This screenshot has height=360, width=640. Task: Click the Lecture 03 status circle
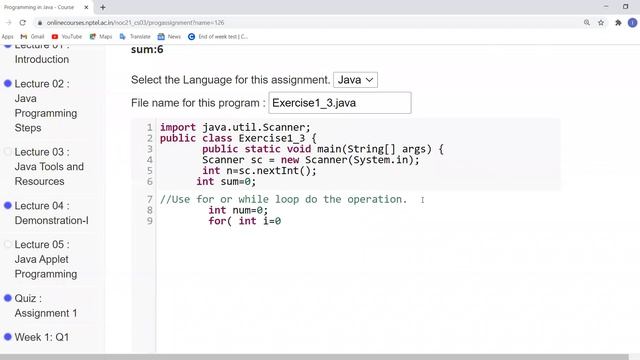coord(8,152)
